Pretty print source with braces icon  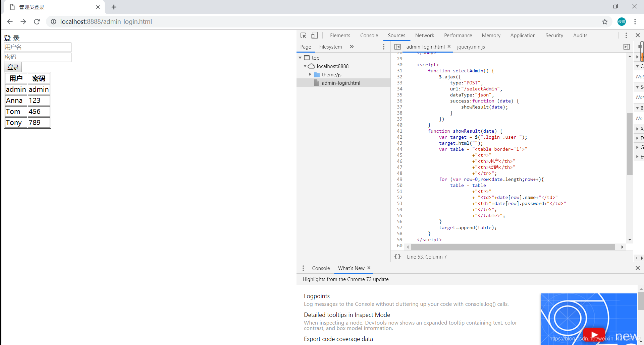pos(397,257)
